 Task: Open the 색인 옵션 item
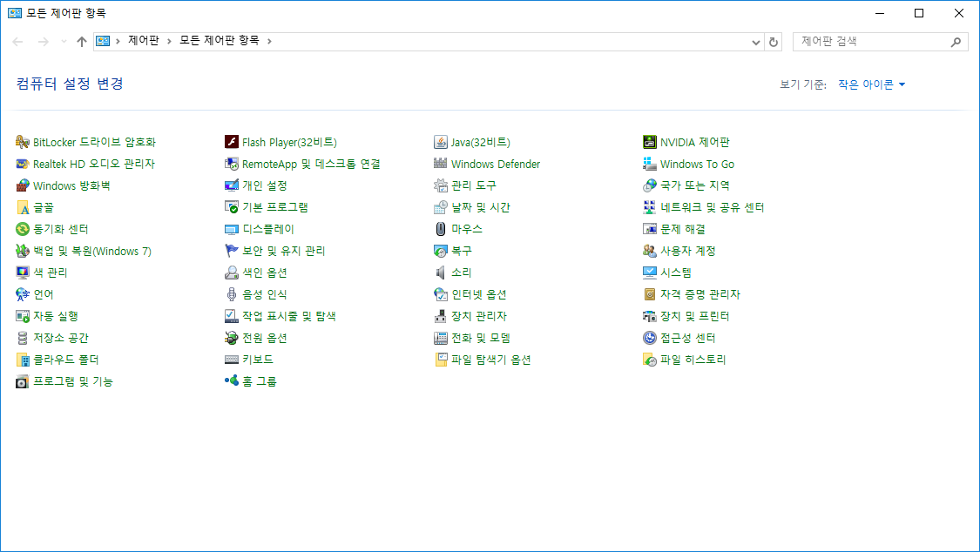[x=256, y=273]
